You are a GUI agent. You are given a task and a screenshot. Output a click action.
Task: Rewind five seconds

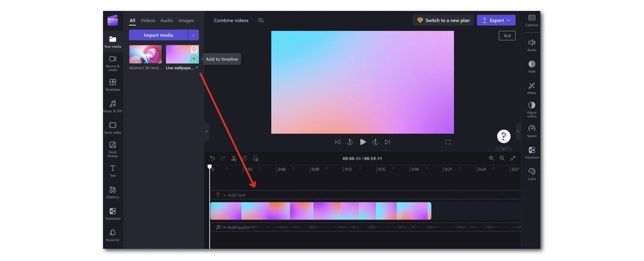pos(350,142)
